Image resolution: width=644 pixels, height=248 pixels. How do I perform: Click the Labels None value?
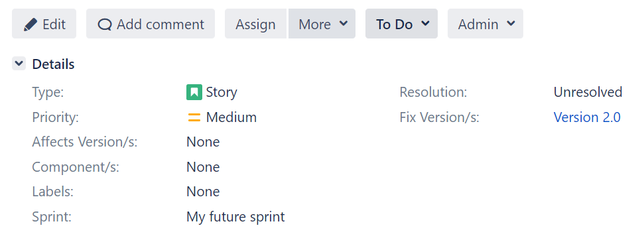pyautogui.click(x=203, y=192)
